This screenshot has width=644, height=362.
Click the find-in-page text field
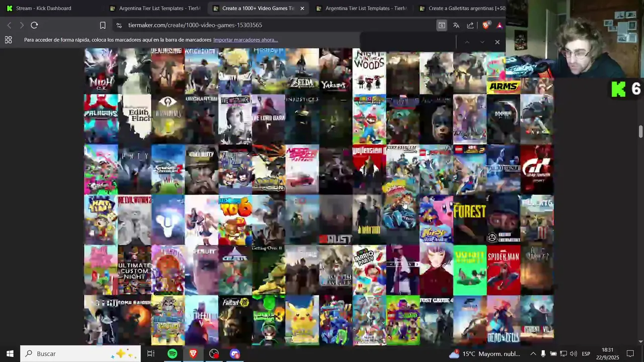[408, 42]
